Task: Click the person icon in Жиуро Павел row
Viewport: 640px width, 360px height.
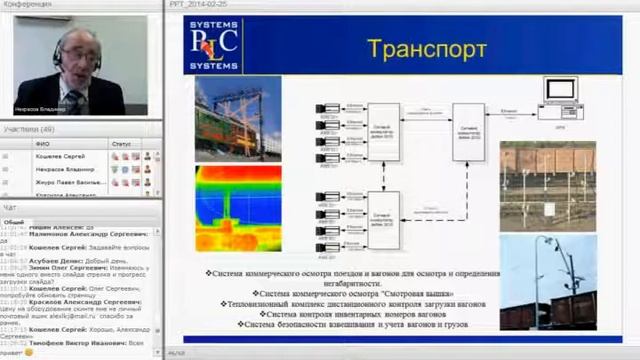Action: click(x=147, y=182)
